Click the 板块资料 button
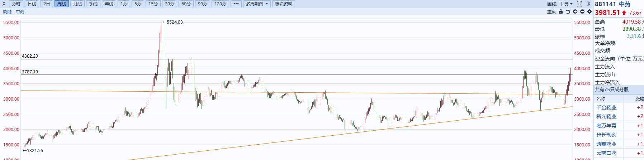This screenshot has height=160, width=644. click(x=283, y=4)
